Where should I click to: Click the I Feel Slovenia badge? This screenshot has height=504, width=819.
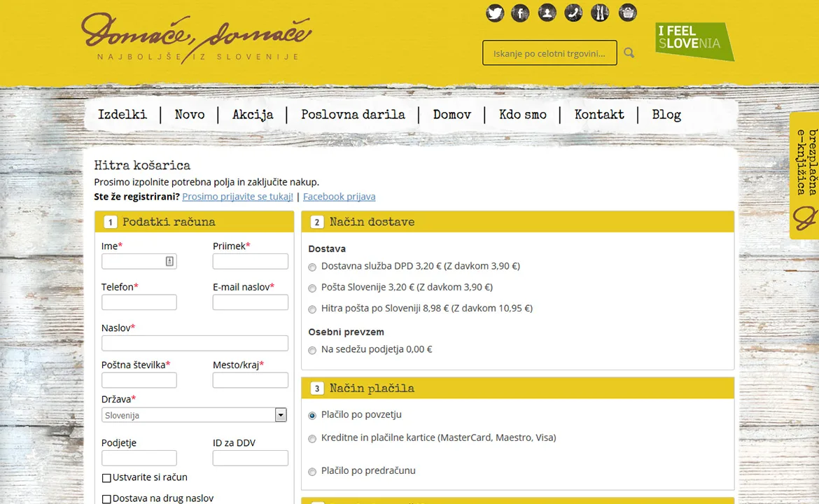point(694,41)
